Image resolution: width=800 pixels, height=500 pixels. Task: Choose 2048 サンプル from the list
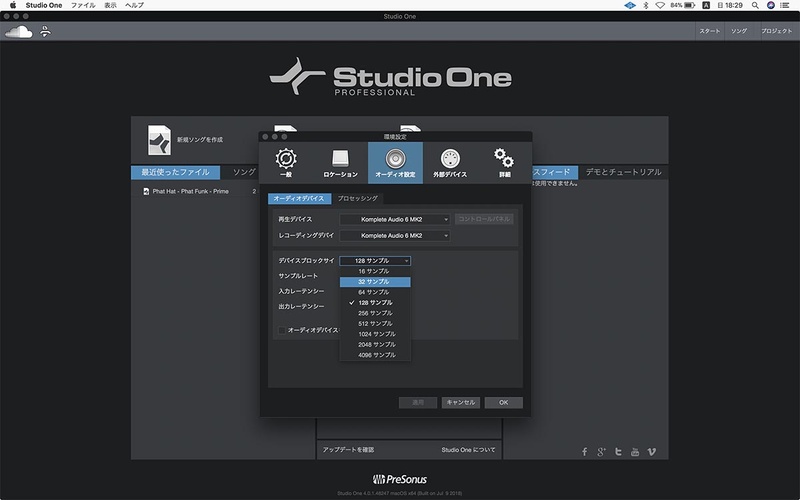pyautogui.click(x=375, y=344)
